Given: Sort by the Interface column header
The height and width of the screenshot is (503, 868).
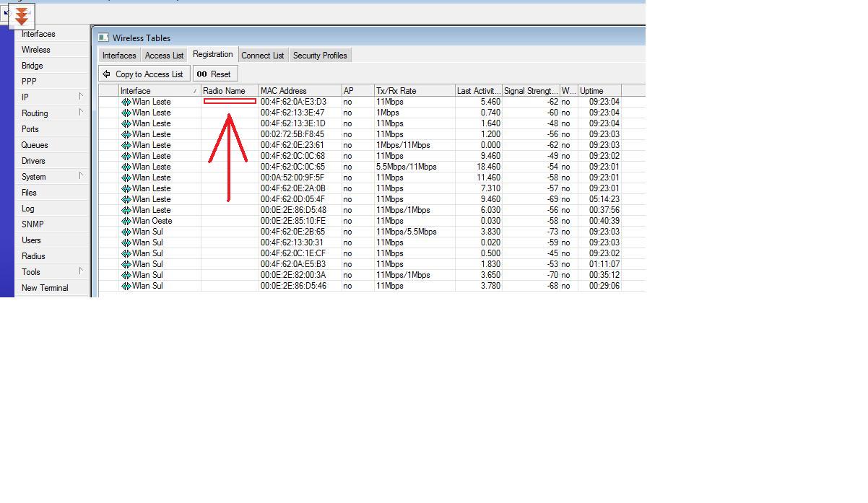Looking at the screenshot, I should [x=160, y=91].
